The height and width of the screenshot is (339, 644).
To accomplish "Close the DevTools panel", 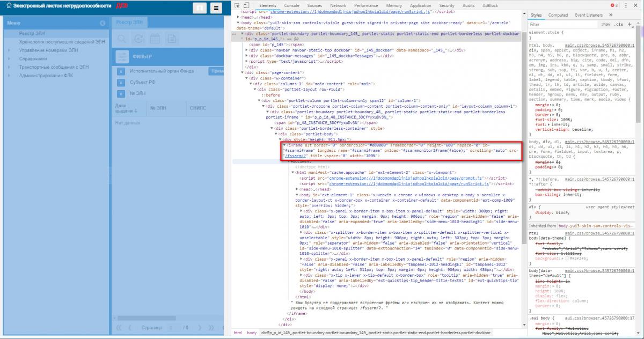I will (636, 5).
